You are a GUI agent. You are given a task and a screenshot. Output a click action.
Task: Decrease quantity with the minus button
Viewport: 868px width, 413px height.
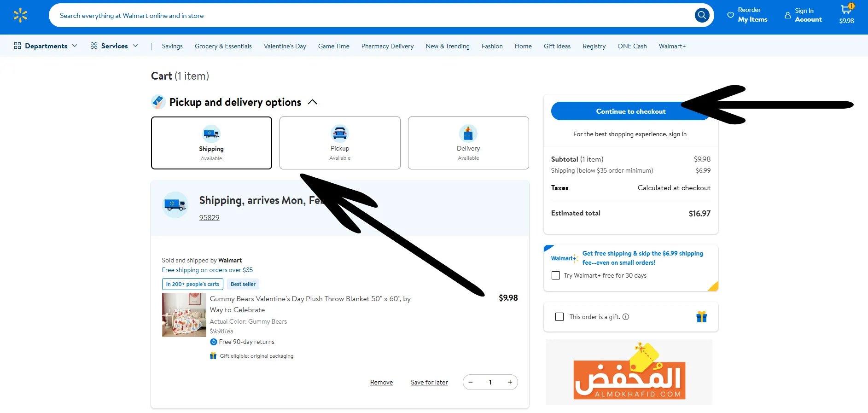tap(471, 382)
